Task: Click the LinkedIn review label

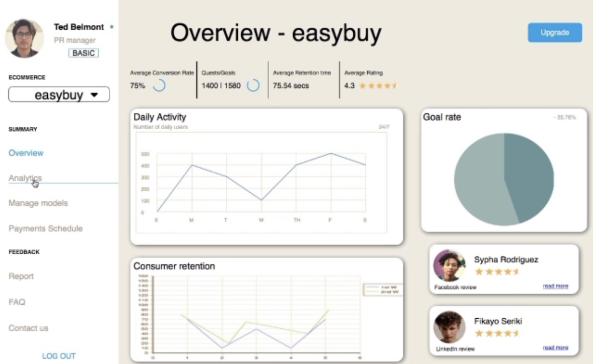Action: click(x=455, y=349)
